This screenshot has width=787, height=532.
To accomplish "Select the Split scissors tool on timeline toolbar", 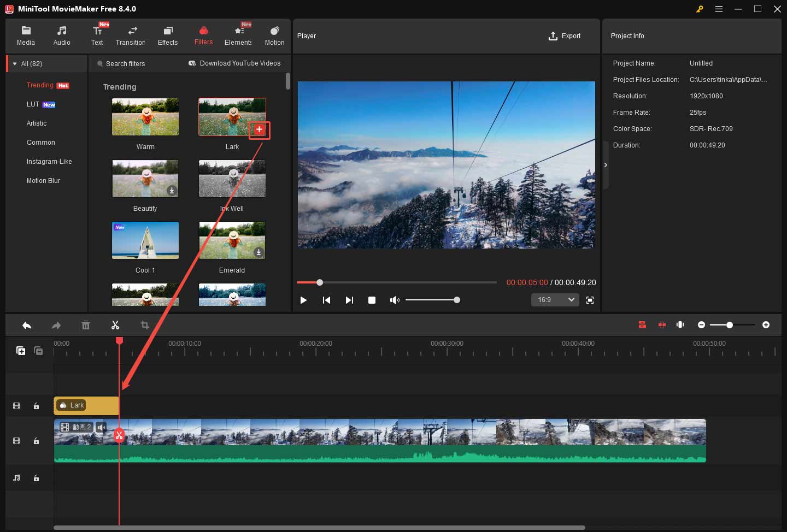I will 115,325.
